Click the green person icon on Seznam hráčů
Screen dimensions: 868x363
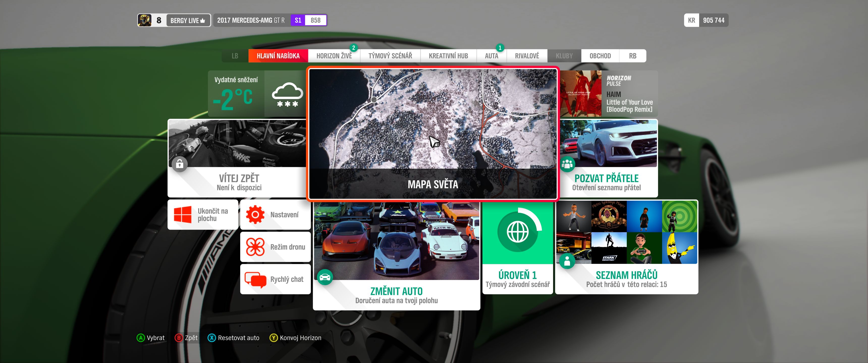click(x=567, y=261)
